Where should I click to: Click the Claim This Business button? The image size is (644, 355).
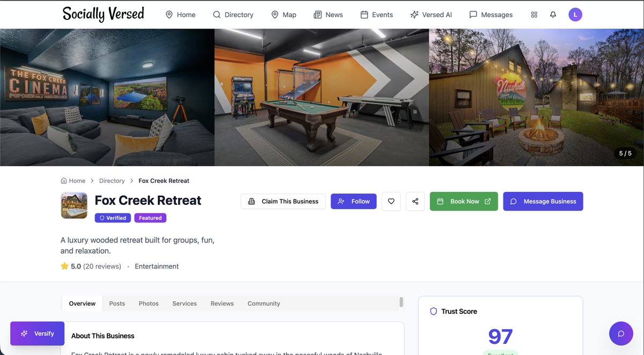(x=283, y=201)
